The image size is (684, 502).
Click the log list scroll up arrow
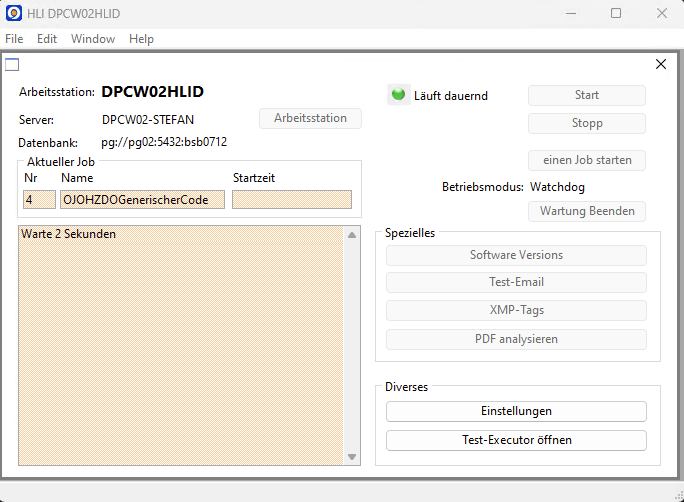352,235
